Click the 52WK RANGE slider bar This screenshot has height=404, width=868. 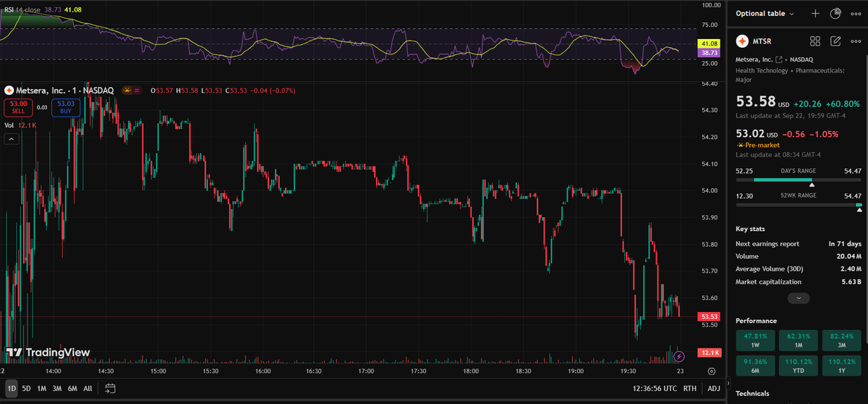coord(799,205)
